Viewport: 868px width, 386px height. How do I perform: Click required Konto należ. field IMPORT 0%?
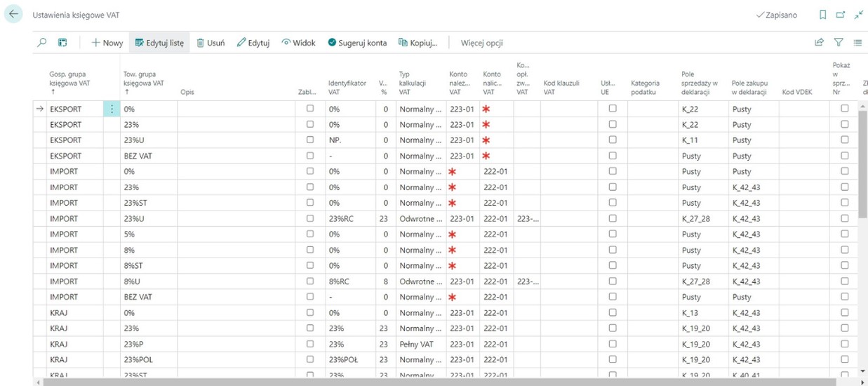click(463, 171)
